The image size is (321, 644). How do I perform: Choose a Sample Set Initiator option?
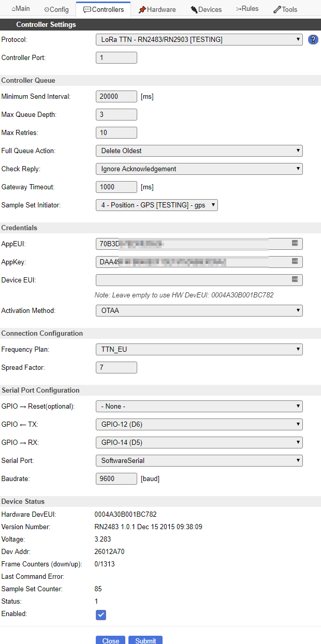click(x=157, y=205)
